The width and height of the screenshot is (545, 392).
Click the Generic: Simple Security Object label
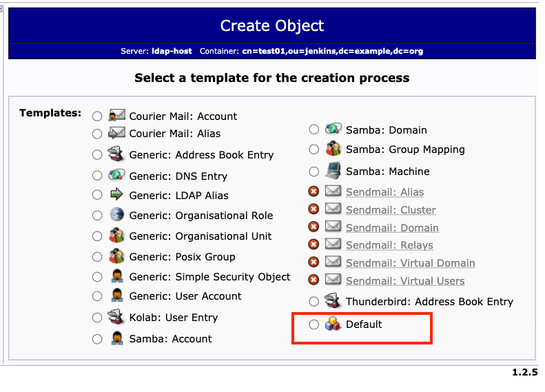click(209, 277)
